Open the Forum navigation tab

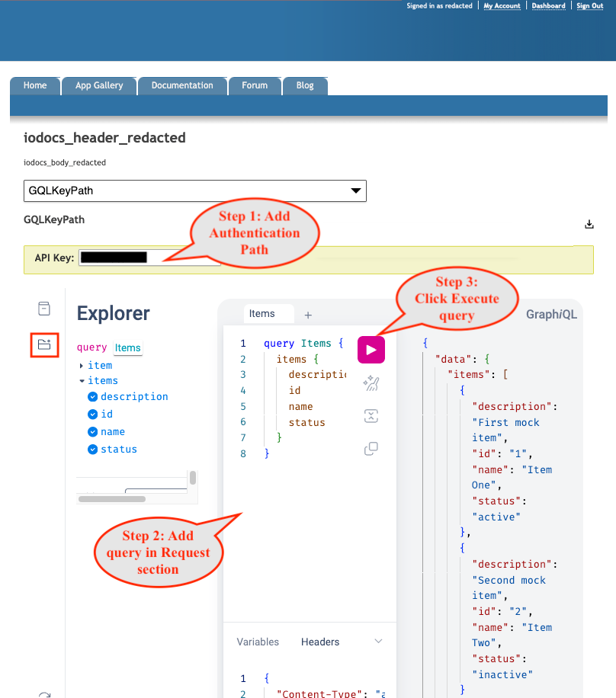(x=255, y=85)
